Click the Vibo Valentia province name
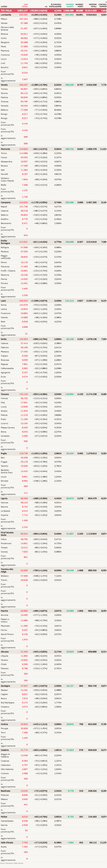This screenshot has height=868, width=107. tap(7, 769)
